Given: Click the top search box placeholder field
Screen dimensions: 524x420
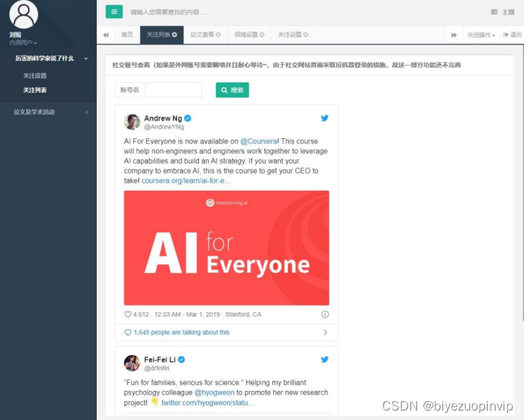Looking at the screenshot, I should [168, 12].
